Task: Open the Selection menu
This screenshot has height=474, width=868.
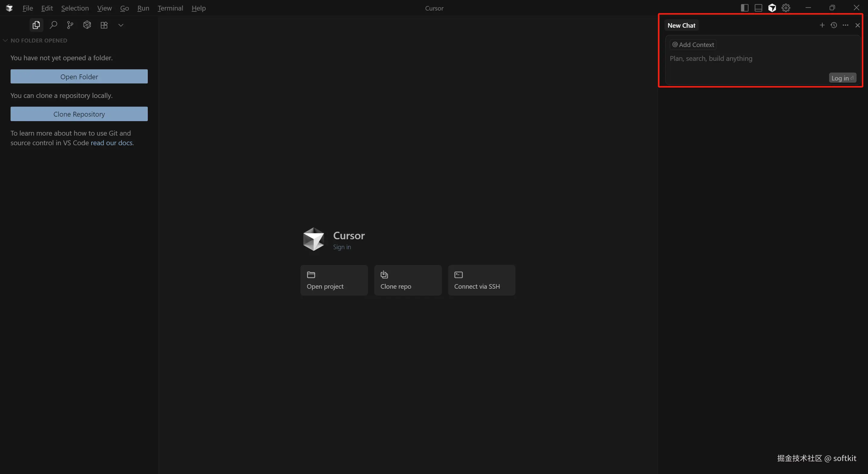Action: (75, 8)
